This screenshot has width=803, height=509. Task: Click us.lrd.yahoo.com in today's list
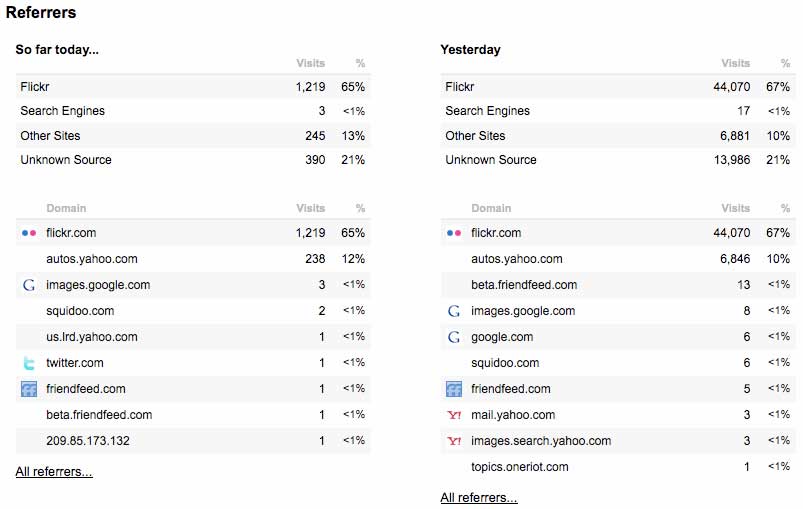pyautogui.click(x=92, y=337)
